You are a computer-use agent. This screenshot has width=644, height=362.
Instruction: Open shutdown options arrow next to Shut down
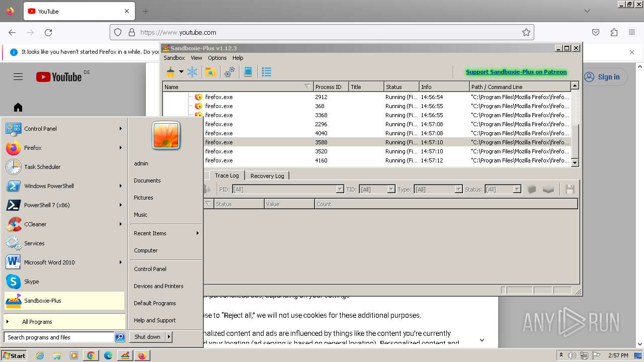(169, 337)
